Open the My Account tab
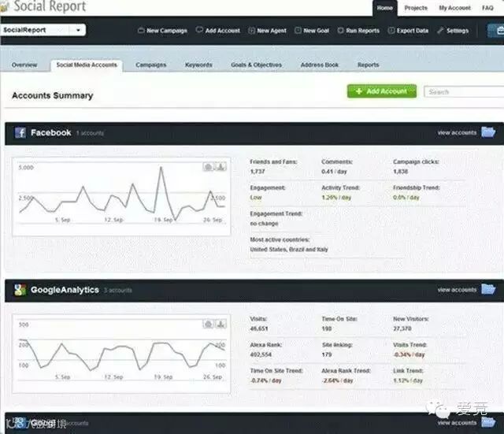This screenshot has width=504, height=434. tap(455, 8)
